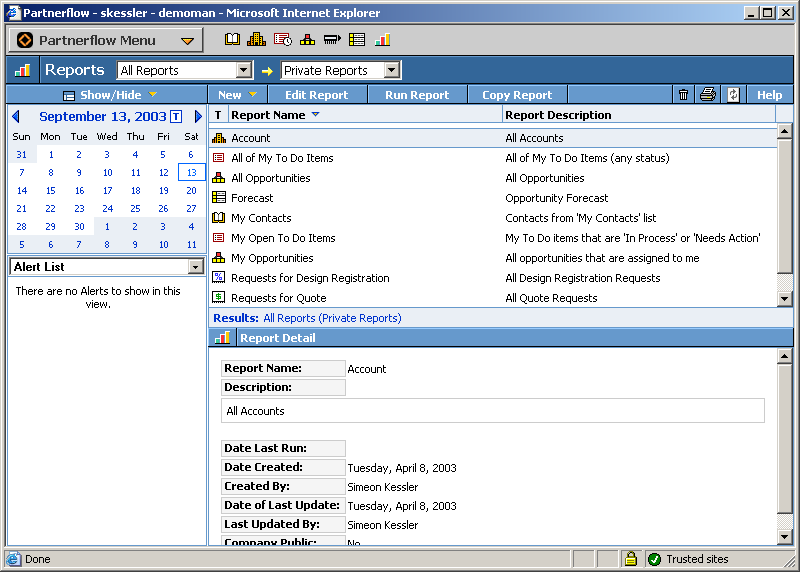Click the Account row type icon
Screen dimensions: 800x572
click(218, 138)
